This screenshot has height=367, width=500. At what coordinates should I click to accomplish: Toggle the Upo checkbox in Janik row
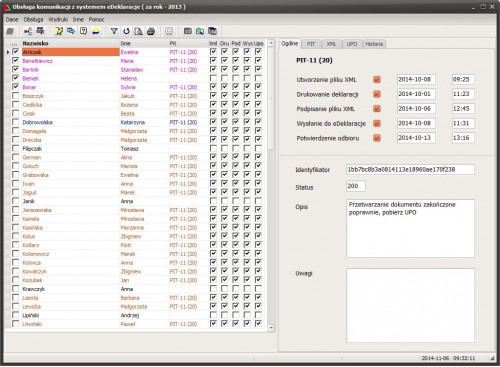(x=258, y=201)
